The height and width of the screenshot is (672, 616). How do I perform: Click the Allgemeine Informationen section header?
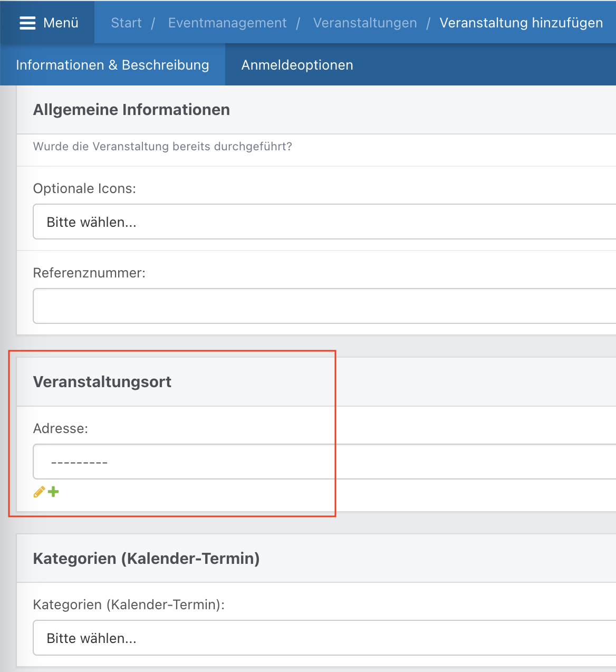pos(131,110)
